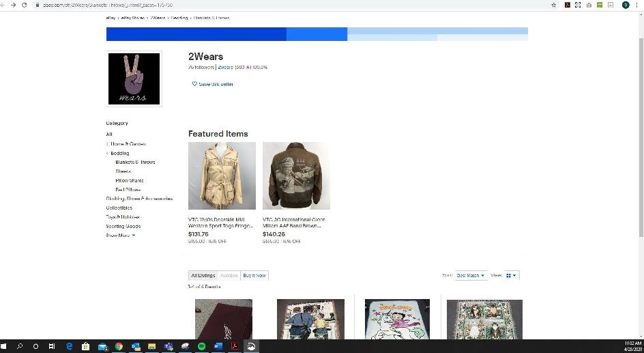Open the Collectibles category

(119, 208)
